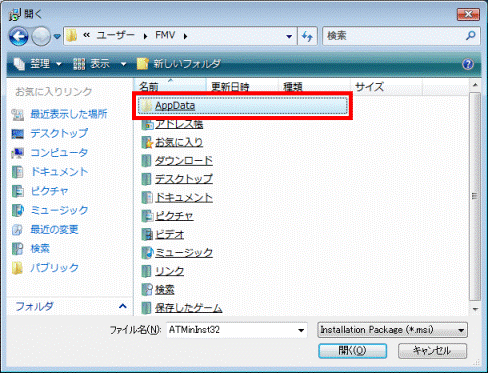Open the 整理 organize menu

[37, 63]
